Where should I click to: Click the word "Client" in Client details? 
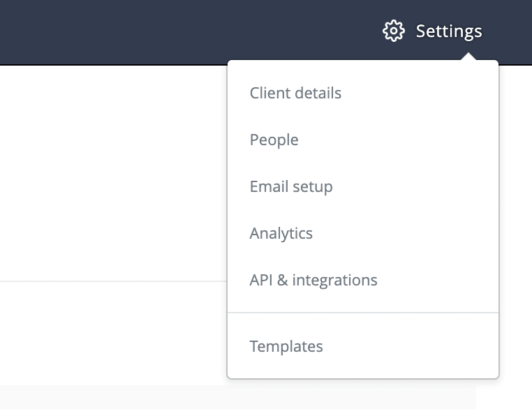tap(267, 93)
